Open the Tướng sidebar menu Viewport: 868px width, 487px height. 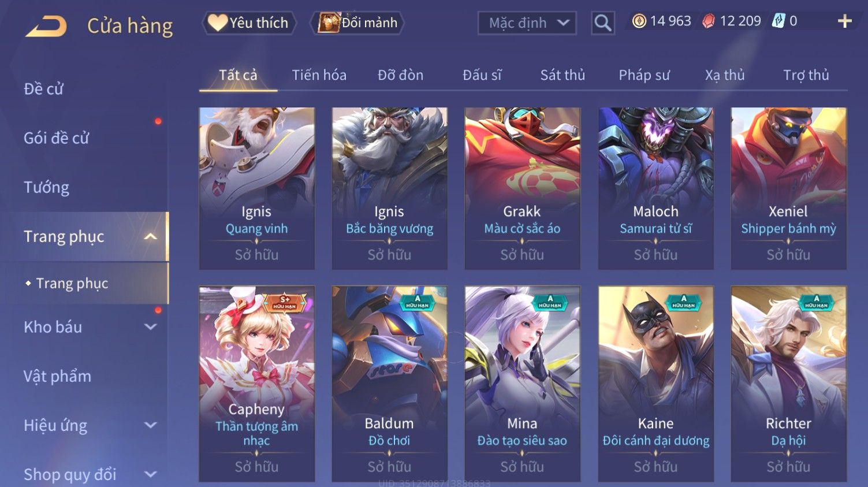(47, 187)
